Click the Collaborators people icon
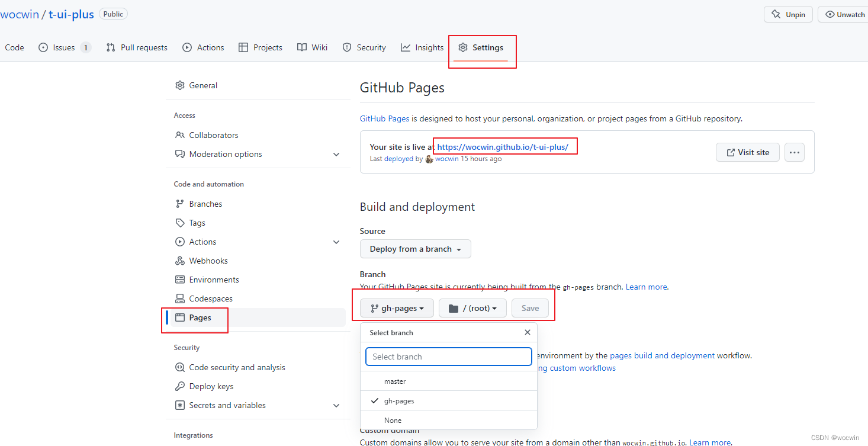The image size is (868, 446). (x=180, y=135)
